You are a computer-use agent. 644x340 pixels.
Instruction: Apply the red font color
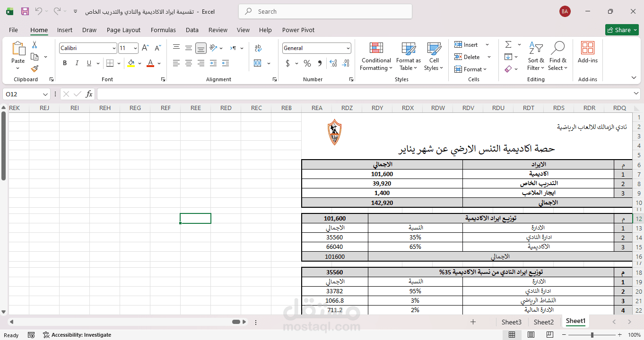coord(150,63)
